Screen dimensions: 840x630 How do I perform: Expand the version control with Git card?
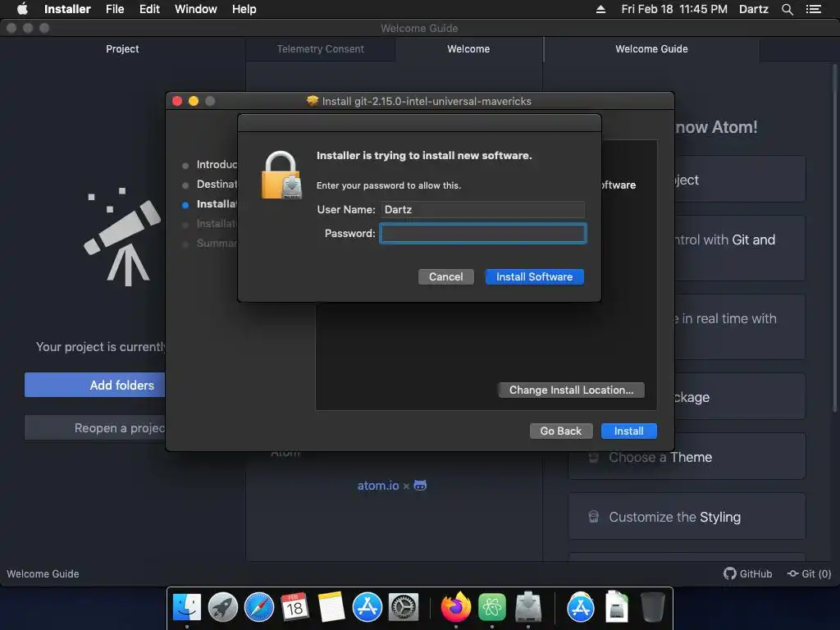click(740, 248)
